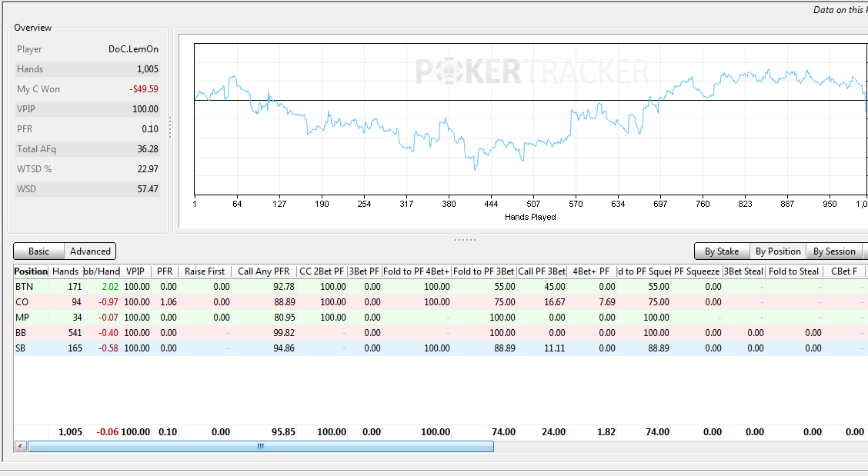Select the BTN position row
This screenshot has height=476, width=868.
click(441, 287)
